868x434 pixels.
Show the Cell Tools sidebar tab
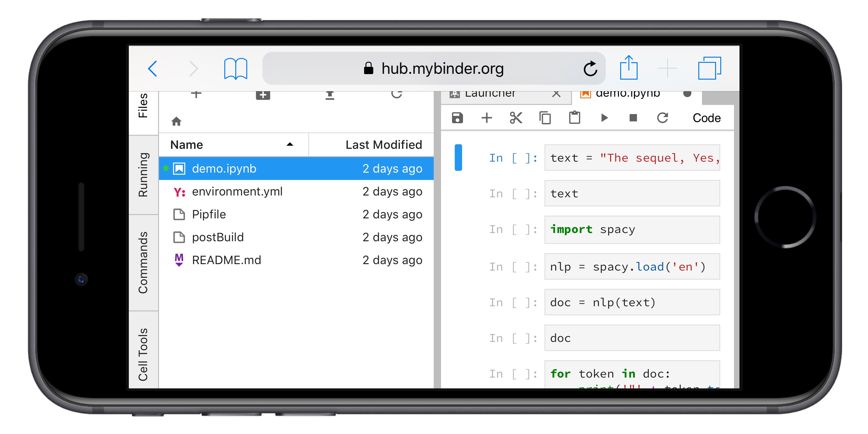coord(143,353)
